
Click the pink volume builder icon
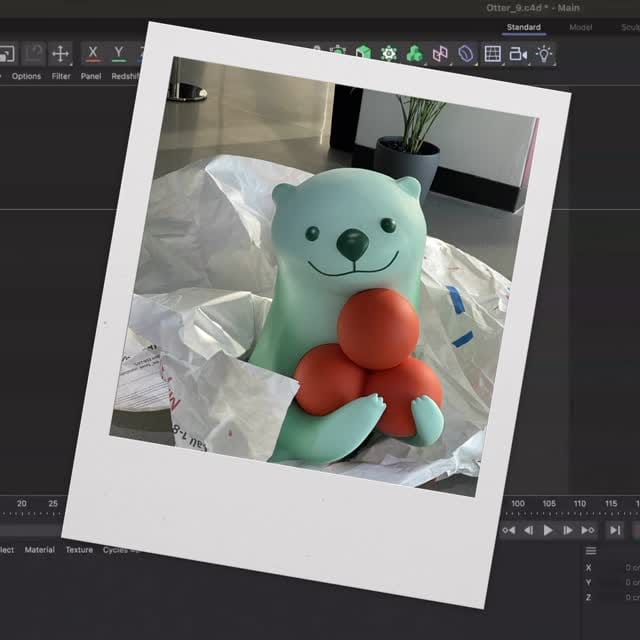(440, 53)
